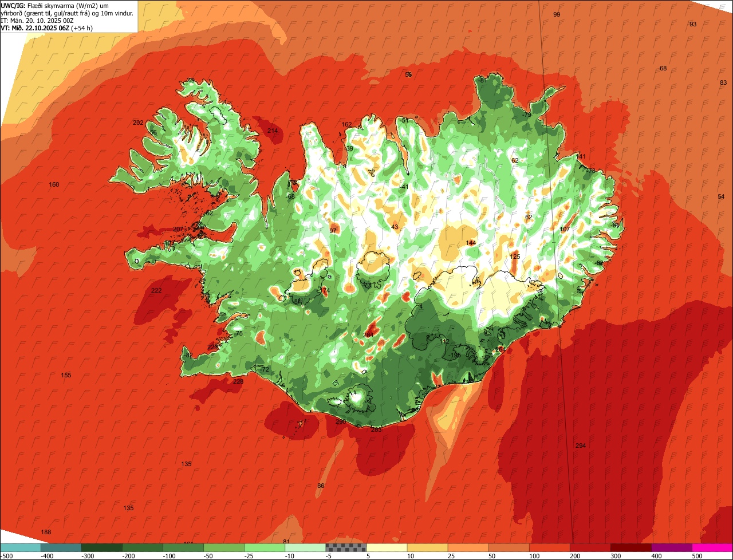Click the teal legend swatch between -500 and -400
733x560 pixels.
coord(21,548)
